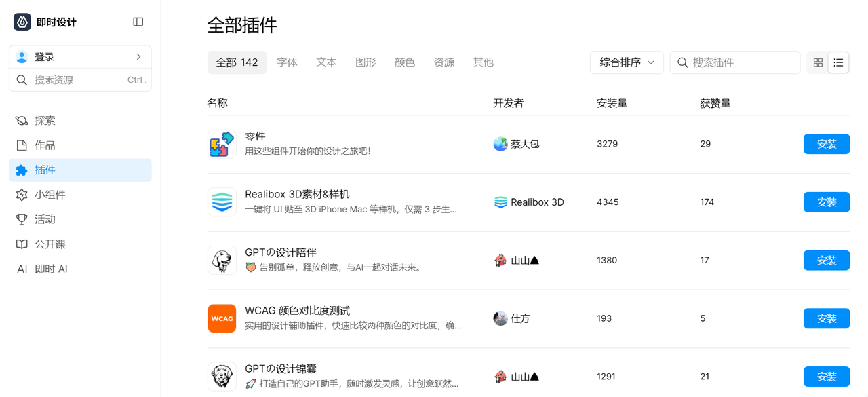Click the WCAG 颜色对比度测试 title

click(298, 311)
